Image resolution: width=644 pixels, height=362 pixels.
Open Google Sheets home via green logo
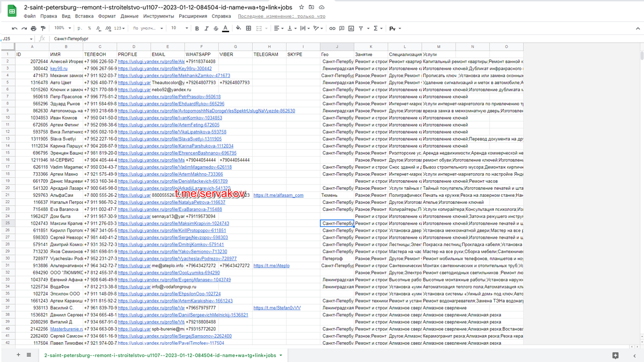point(11,11)
